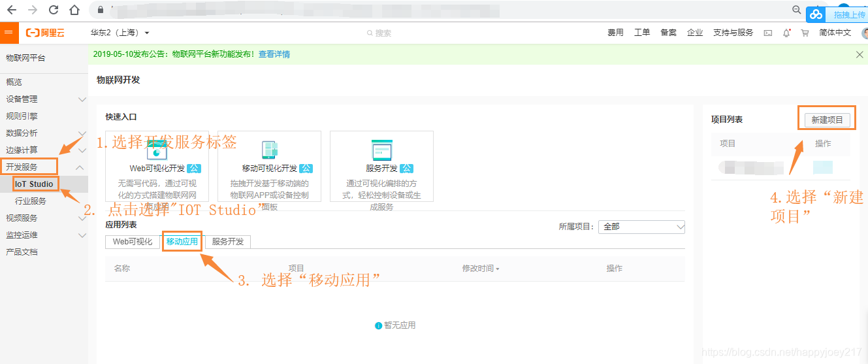Click the Web可视化开发 card icon

click(x=157, y=150)
